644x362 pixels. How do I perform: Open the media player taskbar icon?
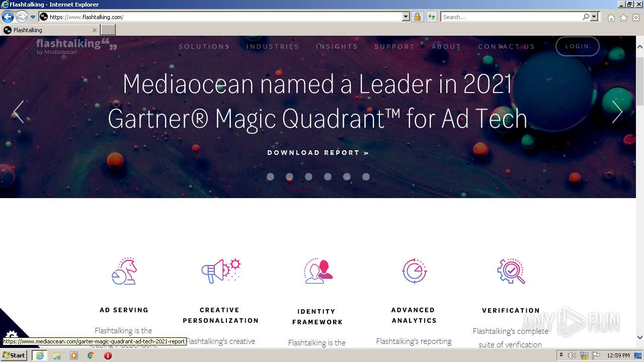click(74, 355)
